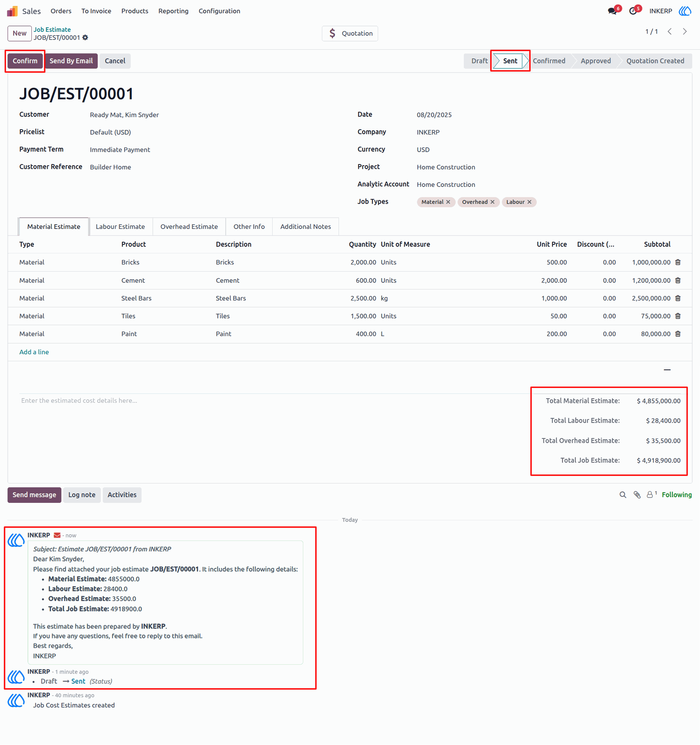Open the Configuration menu
The height and width of the screenshot is (745, 700).
220,11
